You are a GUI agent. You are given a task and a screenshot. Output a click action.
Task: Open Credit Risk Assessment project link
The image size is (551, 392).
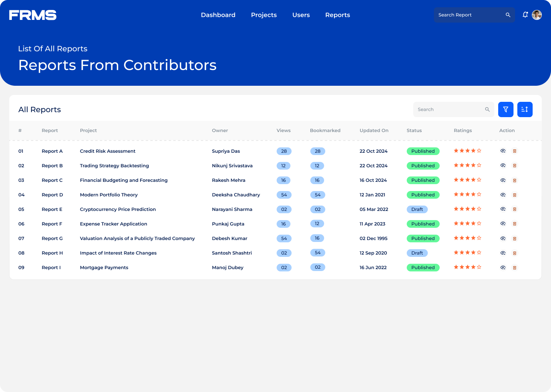(108, 151)
